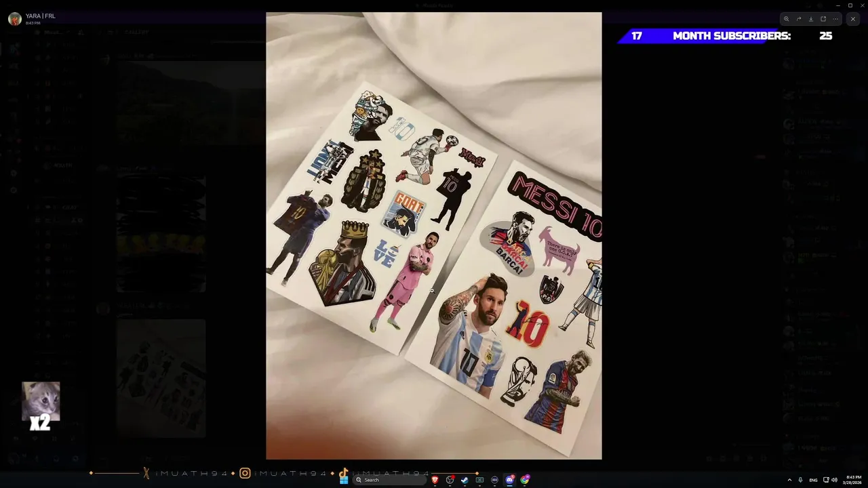Open the Chrome taskbar icon

[x=525, y=480]
